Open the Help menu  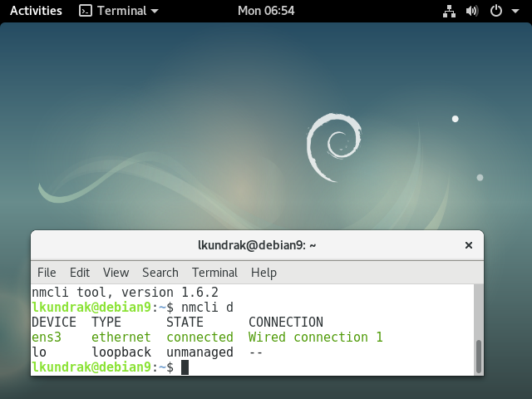tap(264, 273)
